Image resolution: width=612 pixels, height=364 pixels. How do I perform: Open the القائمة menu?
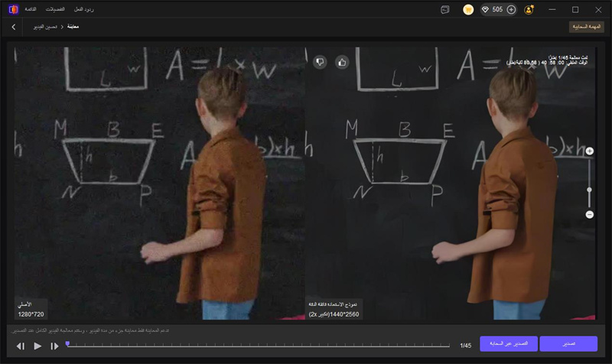click(x=31, y=9)
